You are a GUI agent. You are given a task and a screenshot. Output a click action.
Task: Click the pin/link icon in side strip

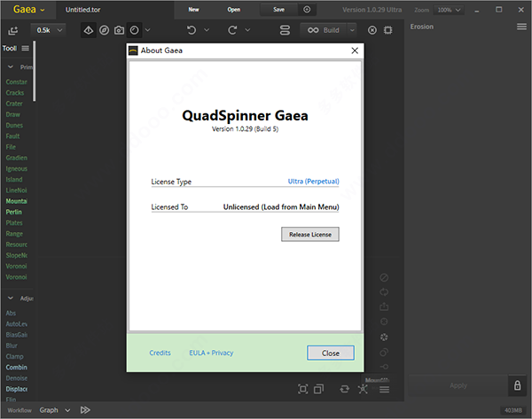point(384,367)
